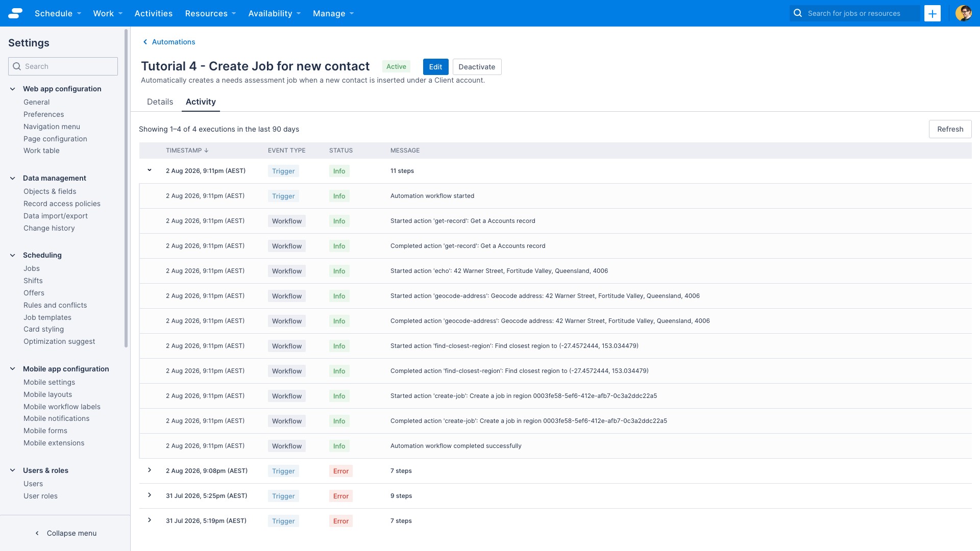Click the '11 steps' message cell

[402, 171]
